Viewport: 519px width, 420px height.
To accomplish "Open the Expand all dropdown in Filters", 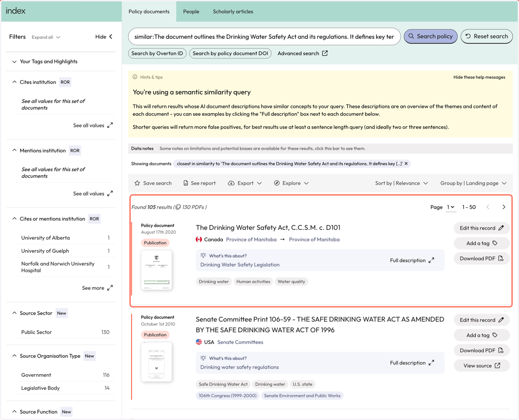I will point(46,37).
